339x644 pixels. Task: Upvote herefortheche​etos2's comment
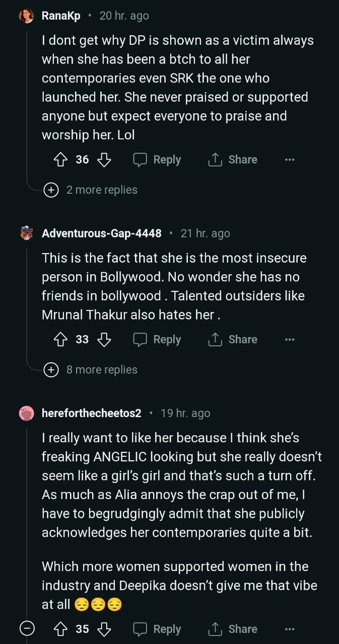[x=60, y=629]
